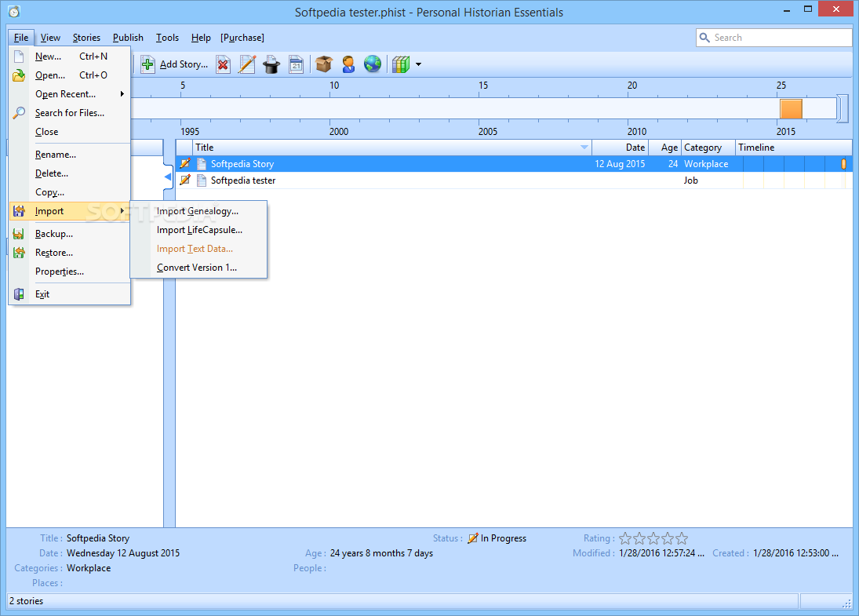The image size is (859, 616).
Task: Select the Softpedia tester story row
Action: click(514, 180)
